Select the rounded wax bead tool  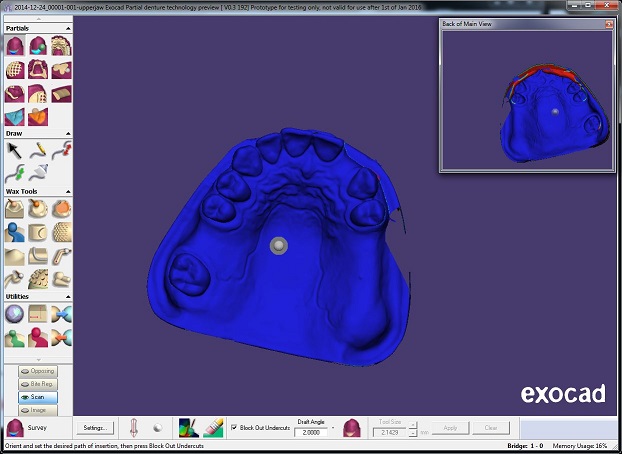coord(61,279)
